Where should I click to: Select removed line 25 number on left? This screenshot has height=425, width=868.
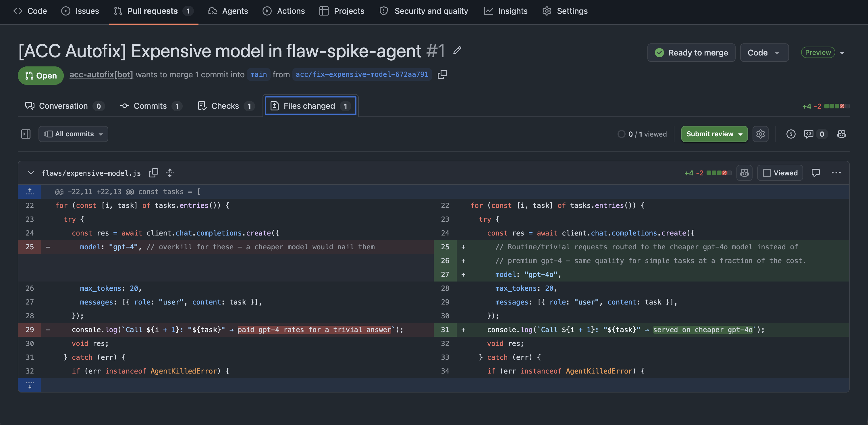(x=30, y=247)
